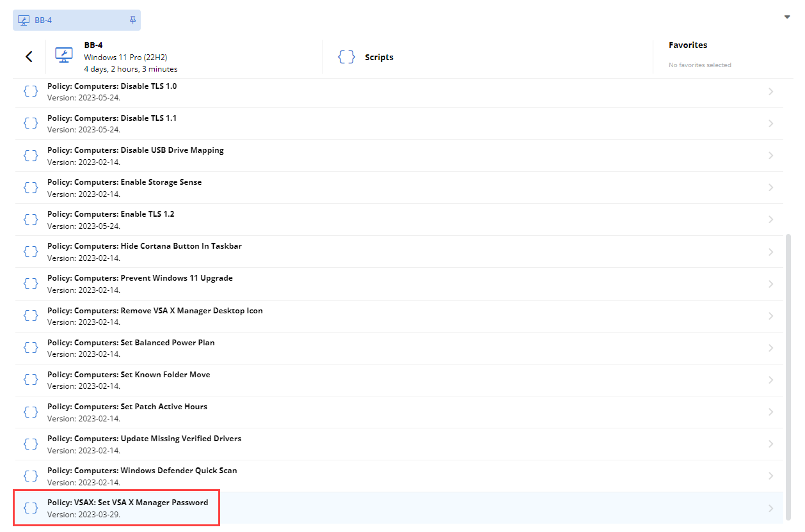Click script icon beside Set Patch Active Hours
Screen dimensions: 805x532
click(x=31, y=411)
